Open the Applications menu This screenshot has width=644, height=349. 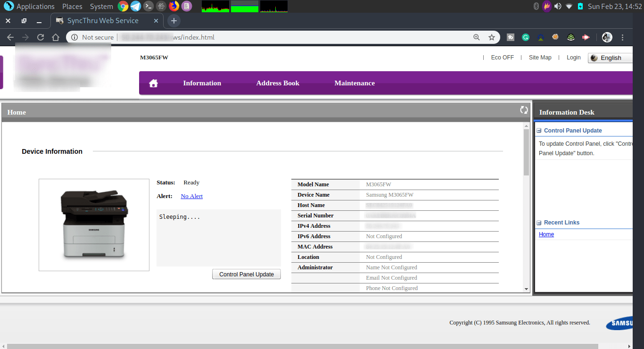coord(29,7)
